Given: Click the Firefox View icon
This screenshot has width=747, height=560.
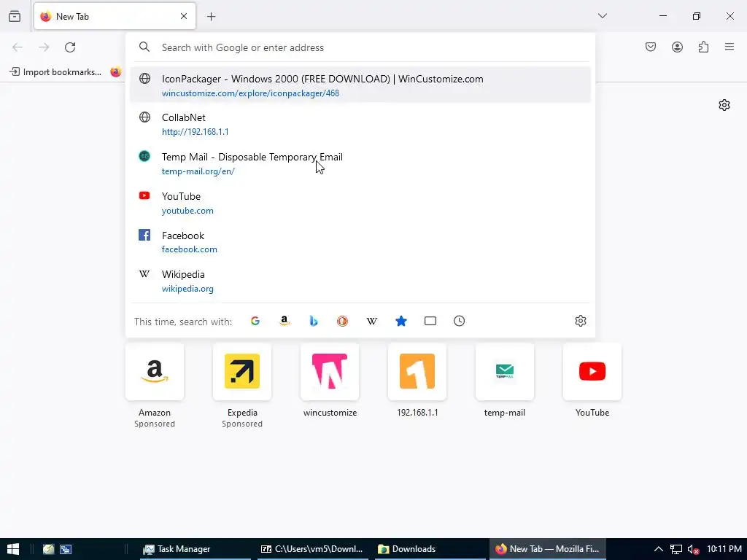Looking at the screenshot, I should [15, 16].
